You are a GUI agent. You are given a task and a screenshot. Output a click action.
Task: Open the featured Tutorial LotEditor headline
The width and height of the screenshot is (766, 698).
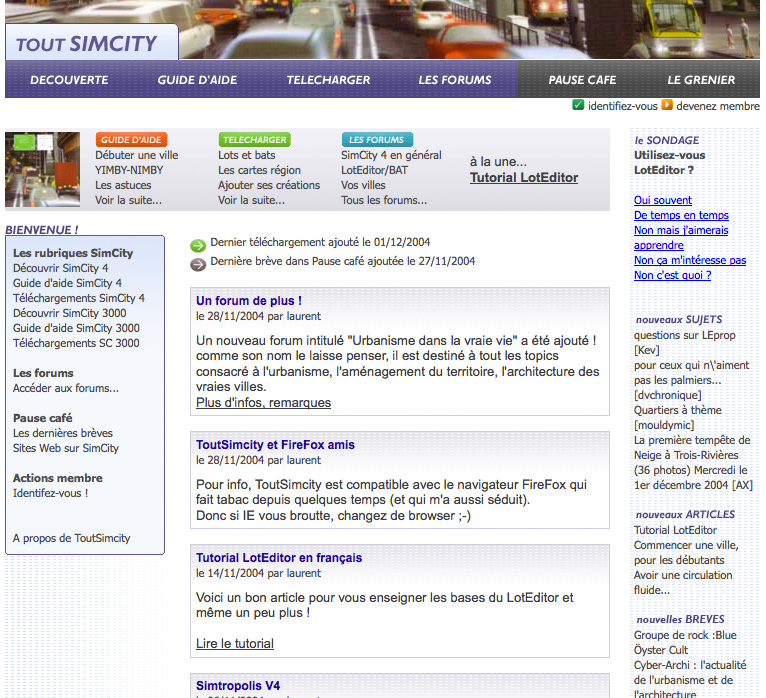click(524, 178)
